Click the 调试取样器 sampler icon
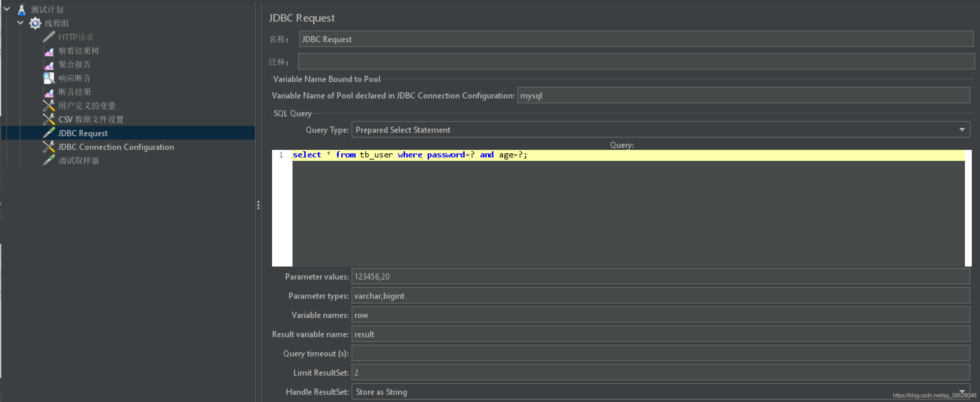Screen dimensions: 980x402 [49, 161]
